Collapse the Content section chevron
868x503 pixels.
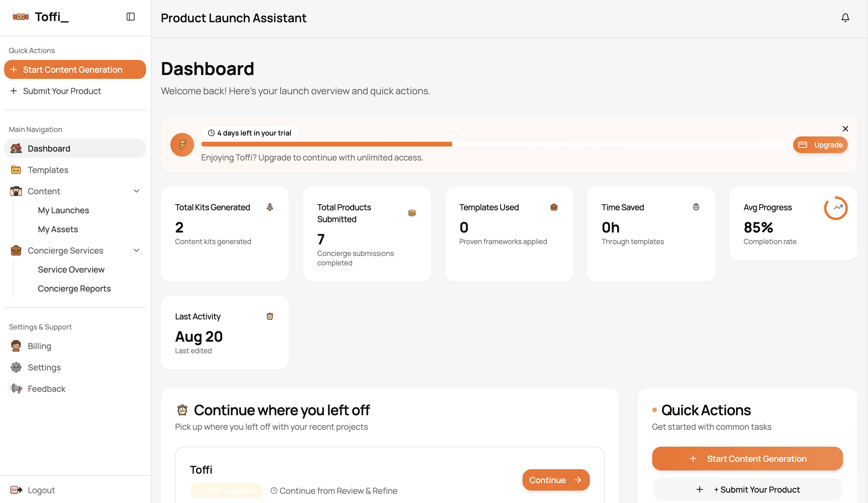pos(136,191)
